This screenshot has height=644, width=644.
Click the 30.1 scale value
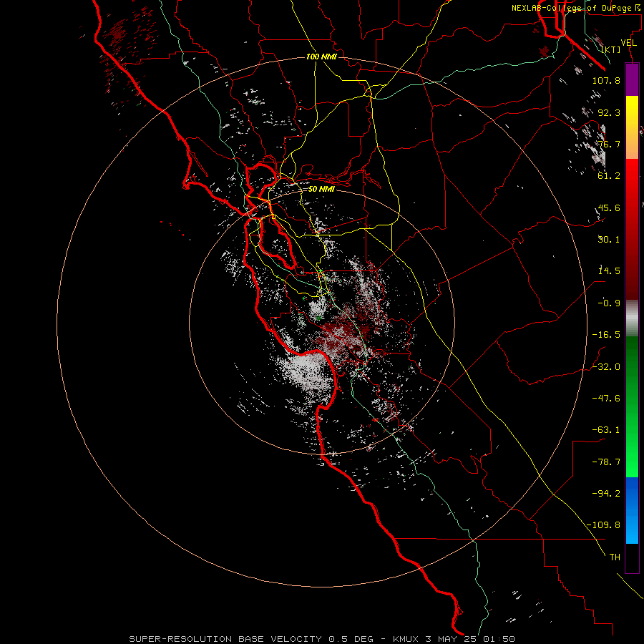point(609,240)
